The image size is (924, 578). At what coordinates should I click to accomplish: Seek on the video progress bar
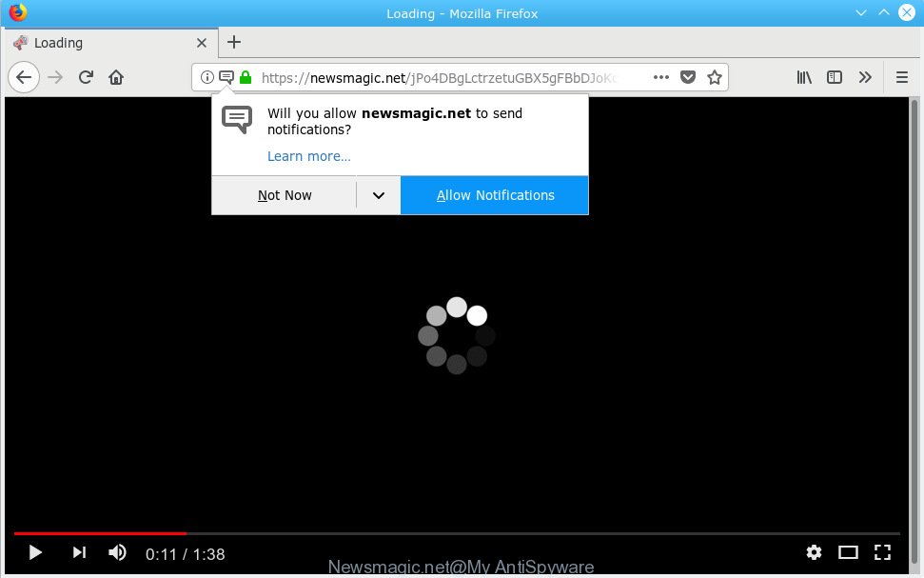(457, 533)
